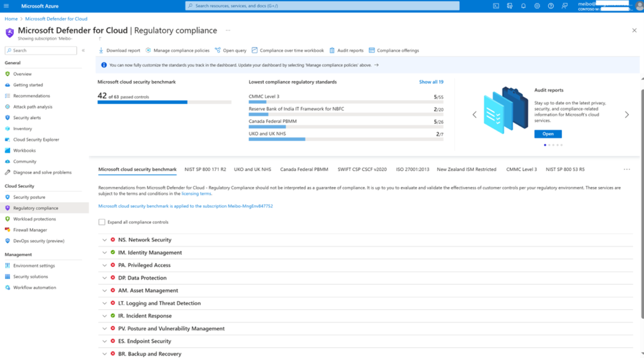Expand BR. Backup and Recovery chevron
644x358 pixels.
pyautogui.click(x=104, y=354)
